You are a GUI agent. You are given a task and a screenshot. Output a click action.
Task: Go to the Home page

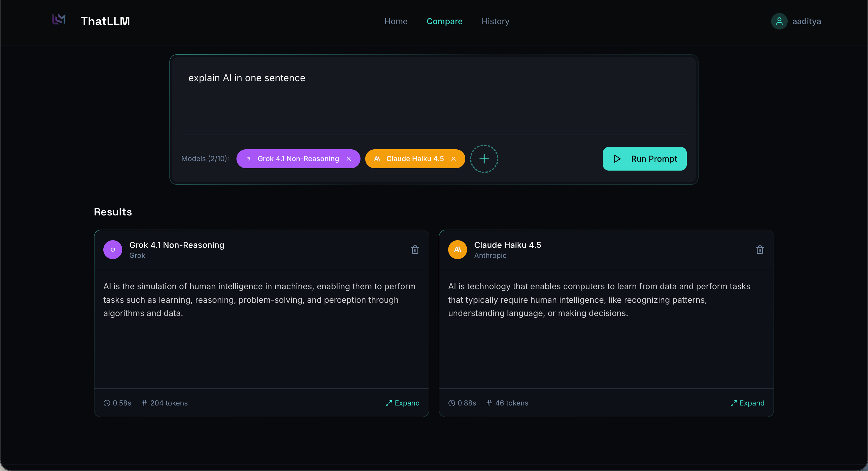click(x=396, y=21)
